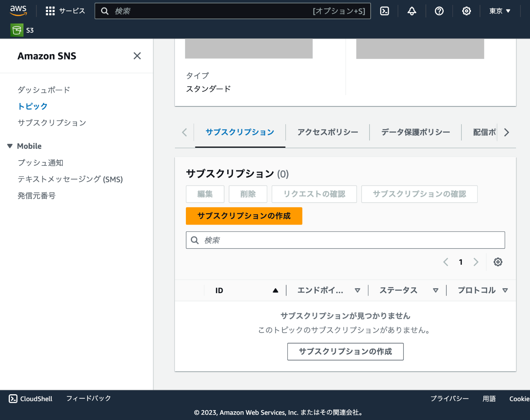Viewport: 530px width, 420px height.
Task: Click the スタンダード type value
Action: [x=208, y=89]
